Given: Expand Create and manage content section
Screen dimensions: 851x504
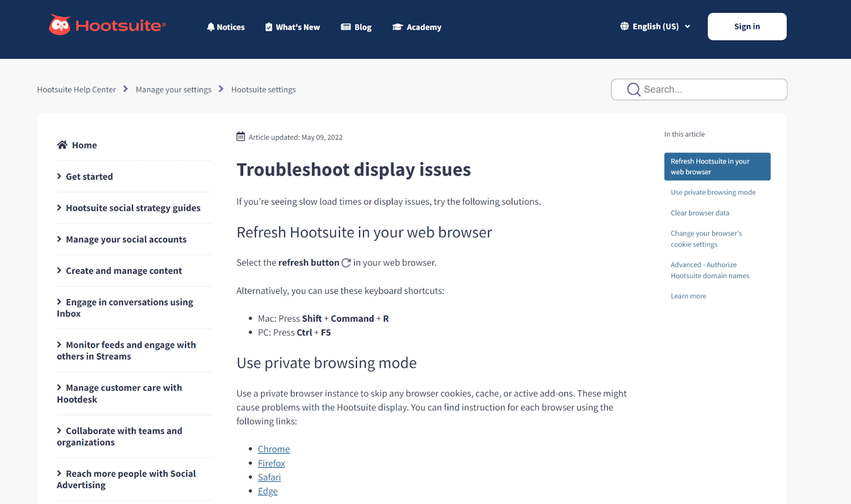Looking at the screenshot, I should point(123,271).
